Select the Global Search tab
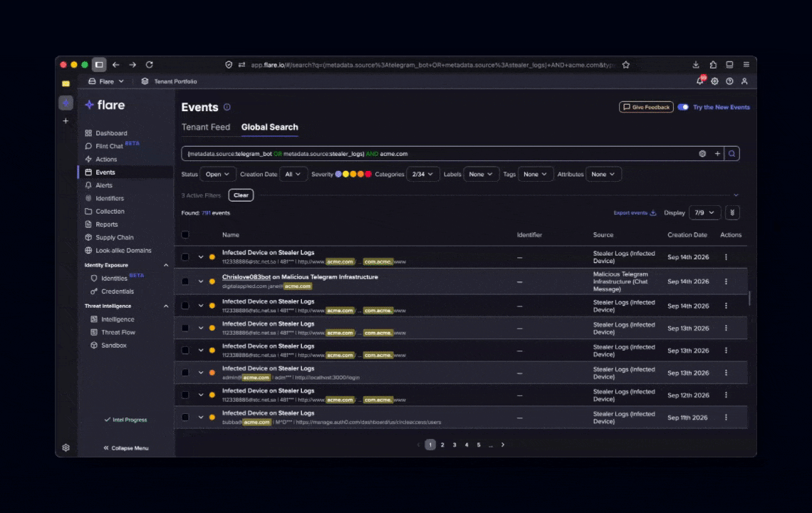Viewport: 812px width, 513px height. click(270, 127)
